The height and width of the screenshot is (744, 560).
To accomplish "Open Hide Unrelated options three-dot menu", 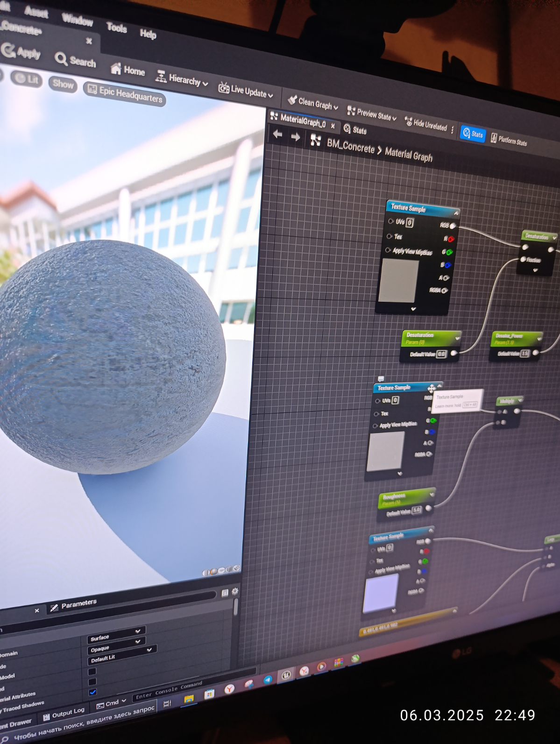I will (453, 130).
